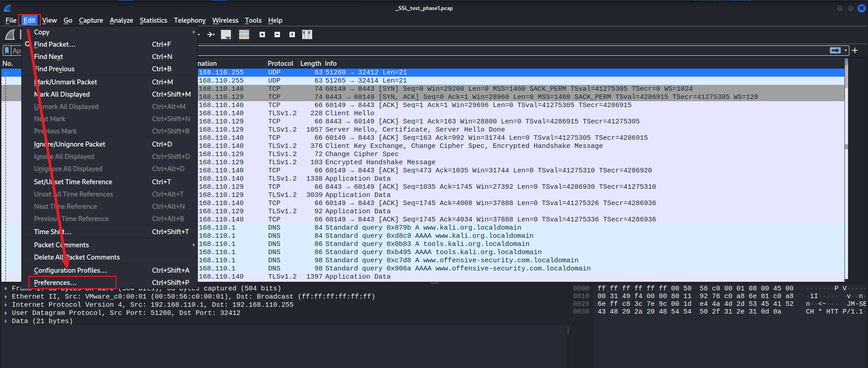
Task: Click the packet list vertical scrollbar
Action: click(x=846, y=170)
